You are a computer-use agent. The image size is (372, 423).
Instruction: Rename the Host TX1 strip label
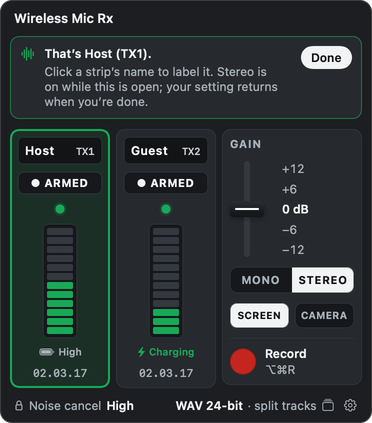pyautogui.click(x=60, y=151)
